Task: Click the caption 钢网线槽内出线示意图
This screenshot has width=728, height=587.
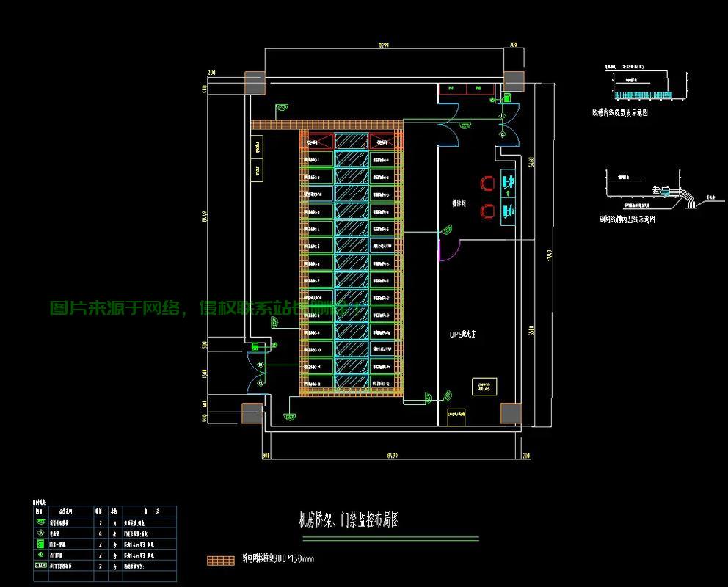Action: tap(627, 219)
